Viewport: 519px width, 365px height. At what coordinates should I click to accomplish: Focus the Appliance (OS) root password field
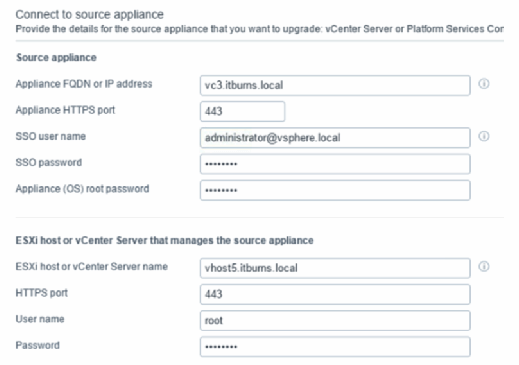[x=335, y=190]
